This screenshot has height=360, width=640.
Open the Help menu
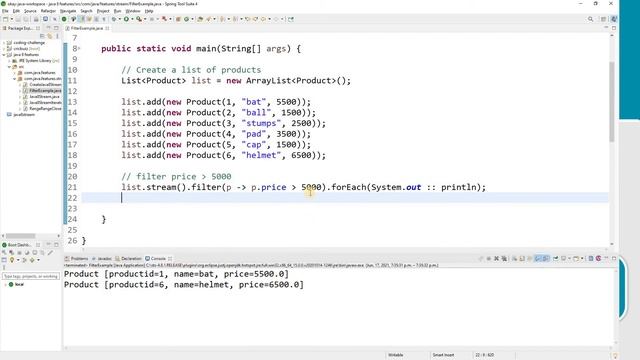[149, 11]
